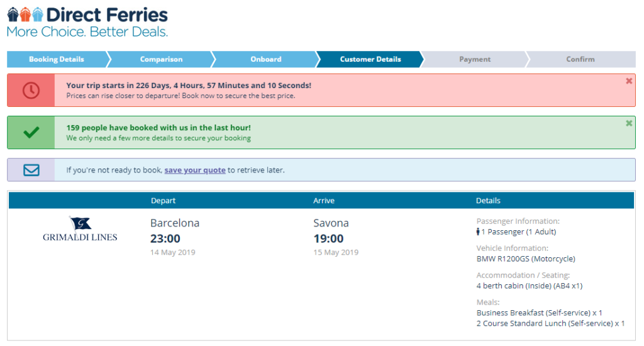Click the Depart column header
644x346 pixels.
(x=163, y=201)
